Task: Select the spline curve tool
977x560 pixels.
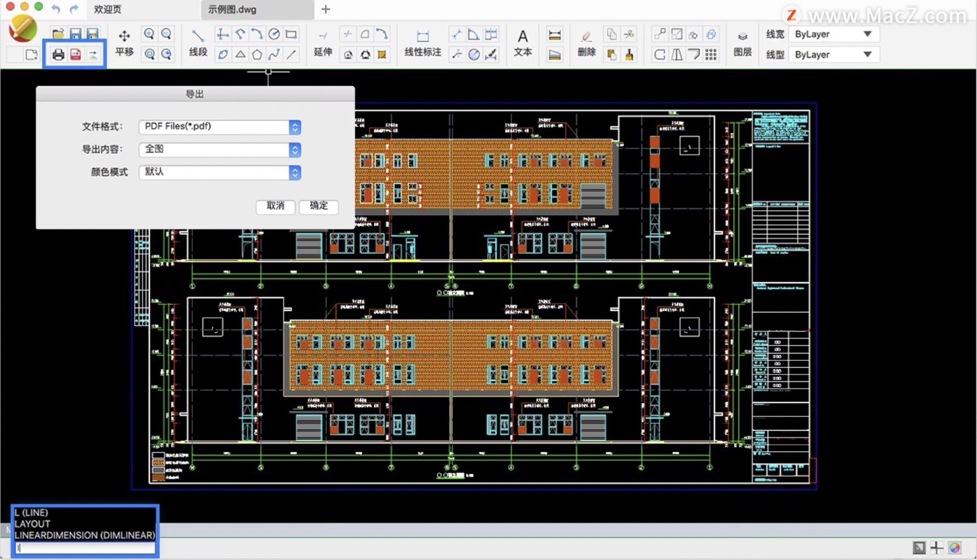Action: tap(274, 54)
